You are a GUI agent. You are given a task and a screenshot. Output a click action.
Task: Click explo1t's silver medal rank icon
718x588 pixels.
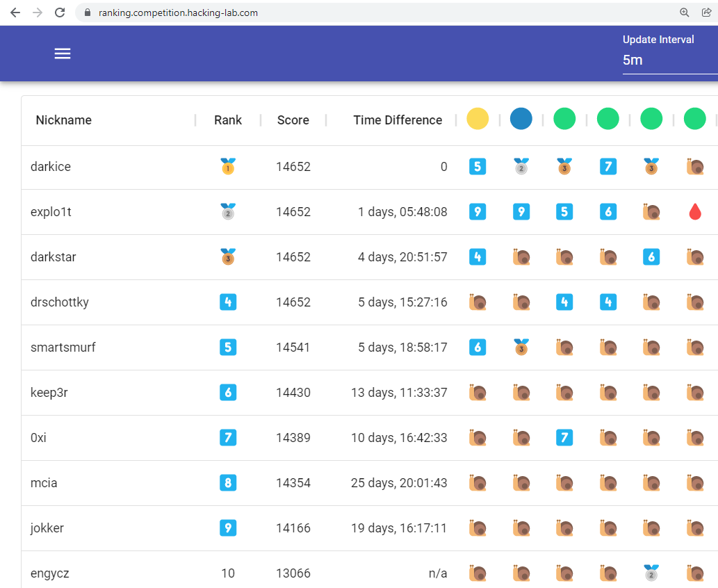228,211
